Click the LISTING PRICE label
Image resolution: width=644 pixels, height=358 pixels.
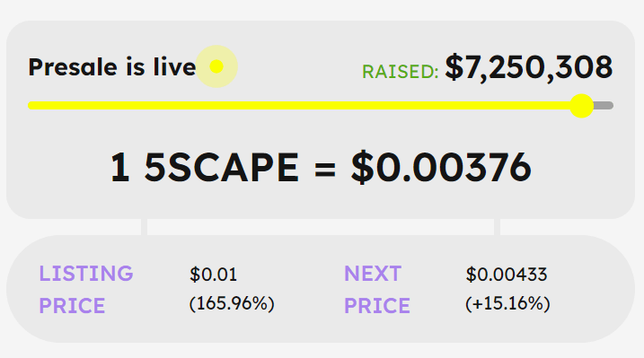coord(86,290)
